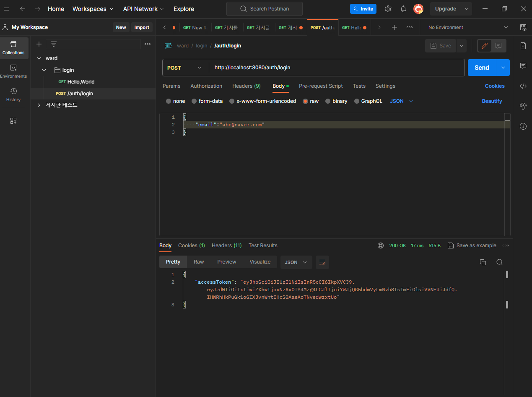The width and height of the screenshot is (532, 397).
Task: Open the Workspaces dropdown
Action: click(x=93, y=9)
